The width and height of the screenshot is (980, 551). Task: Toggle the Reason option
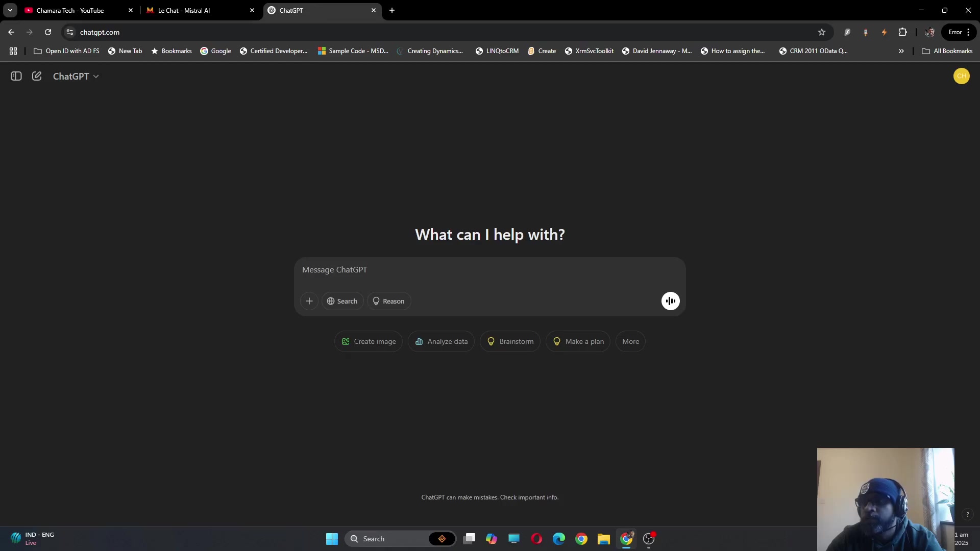coord(389,301)
